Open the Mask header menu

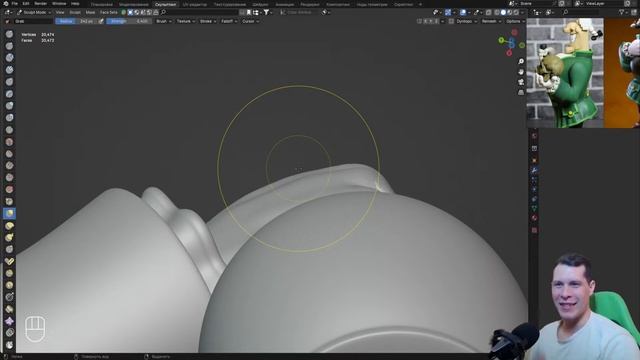click(x=90, y=12)
